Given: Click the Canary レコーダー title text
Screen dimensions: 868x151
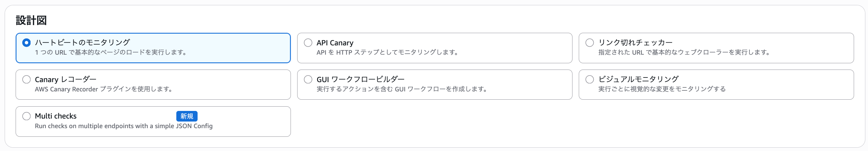Looking at the screenshot, I should click(66, 79).
